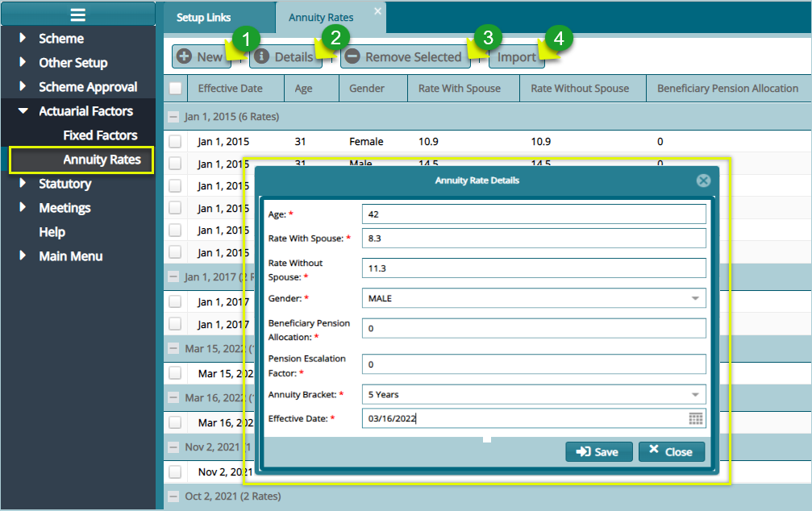Screen dimensions: 812x511
Task: Collapse the Oct 2, 2021 rates group
Action: click(x=173, y=496)
